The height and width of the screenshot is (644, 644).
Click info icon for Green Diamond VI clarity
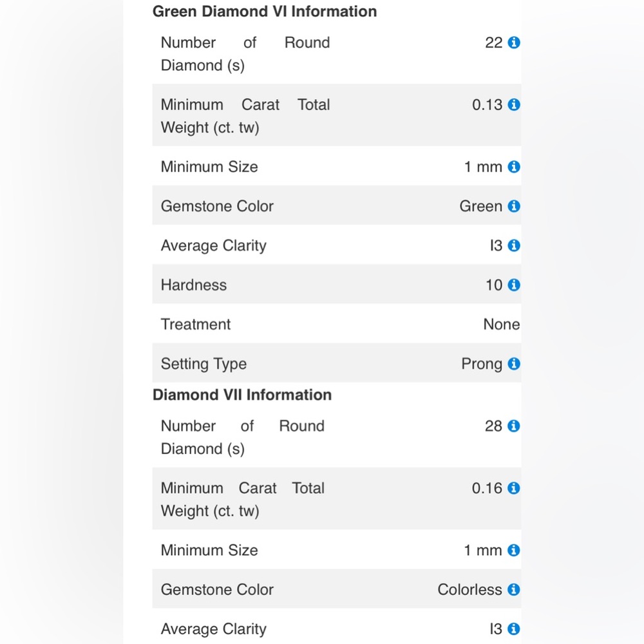point(514,245)
